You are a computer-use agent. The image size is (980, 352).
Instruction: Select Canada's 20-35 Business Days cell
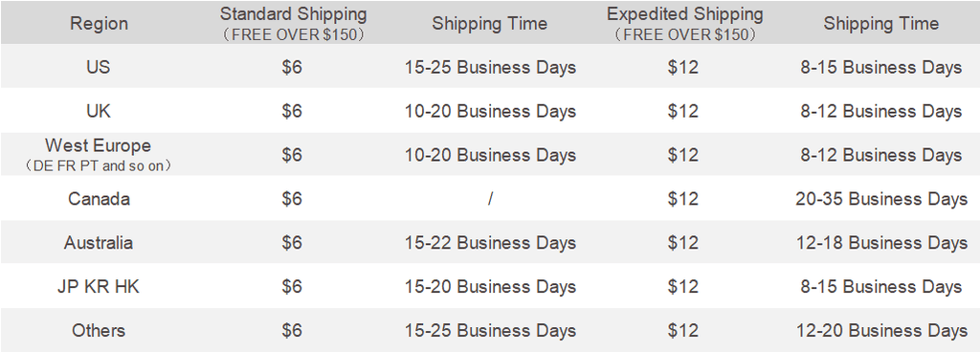(x=881, y=198)
